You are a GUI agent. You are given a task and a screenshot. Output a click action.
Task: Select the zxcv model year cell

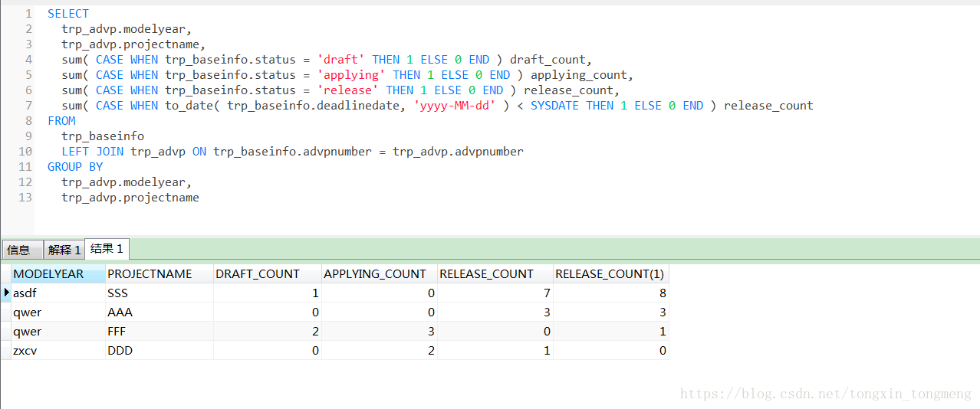(58, 350)
